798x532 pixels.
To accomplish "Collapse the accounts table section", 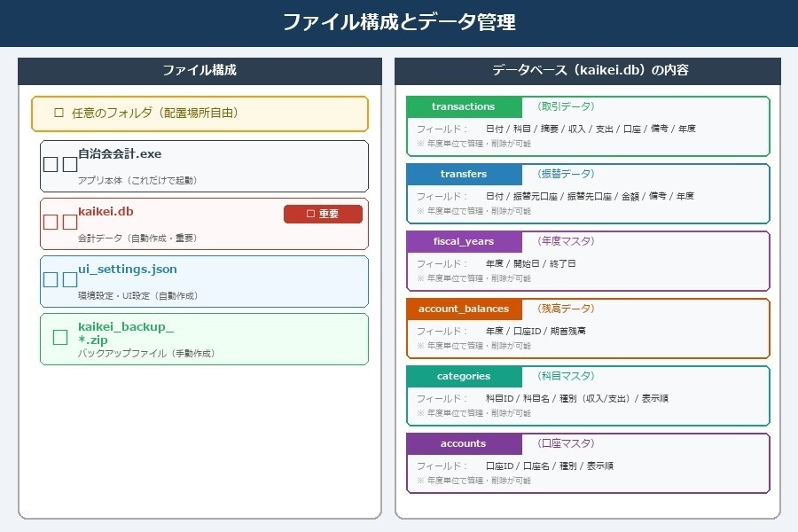I will coord(463,443).
